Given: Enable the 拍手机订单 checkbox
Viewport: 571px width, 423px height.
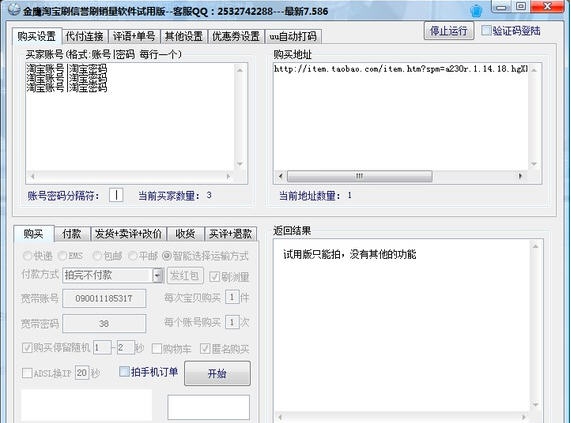Looking at the screenshot, I should coord(124,372).
